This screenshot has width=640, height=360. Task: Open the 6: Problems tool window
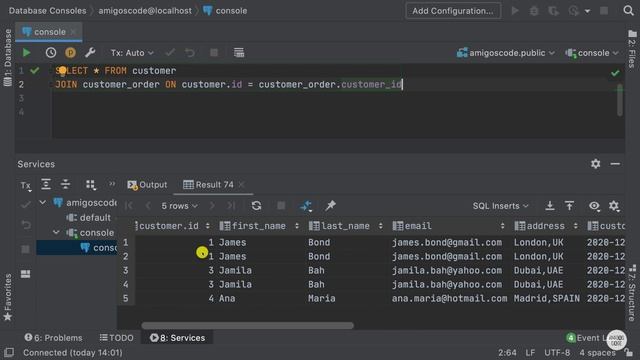53,338
